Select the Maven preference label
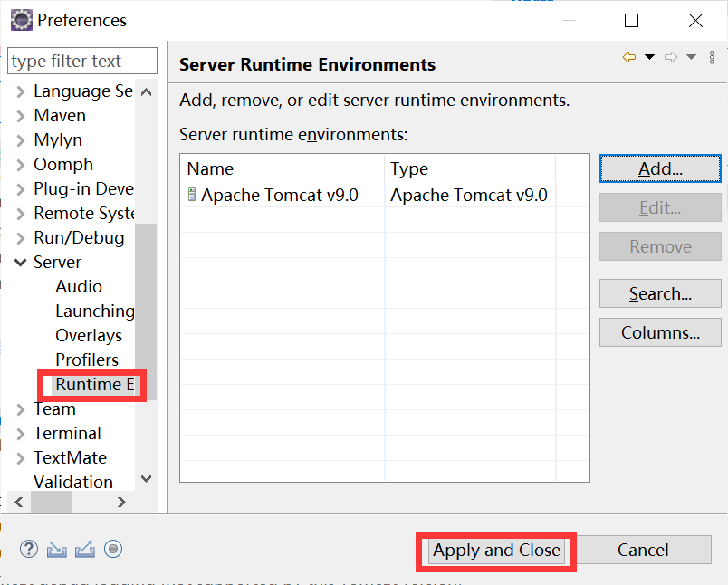 click(60, 116)
